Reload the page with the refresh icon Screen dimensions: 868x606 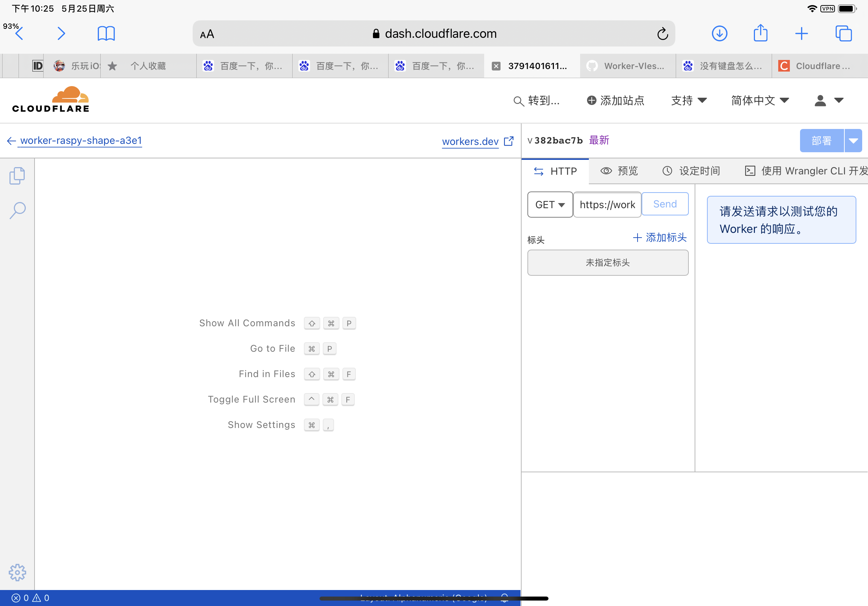662,34
